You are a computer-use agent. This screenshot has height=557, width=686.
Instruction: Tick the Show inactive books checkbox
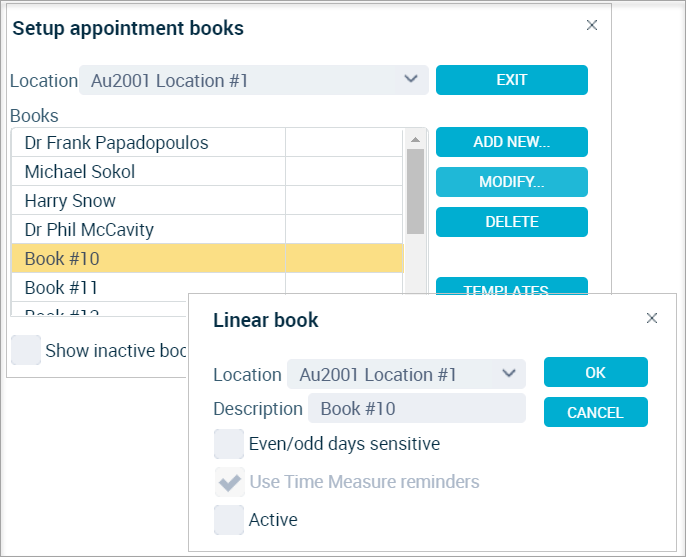[x=26, y=350]
